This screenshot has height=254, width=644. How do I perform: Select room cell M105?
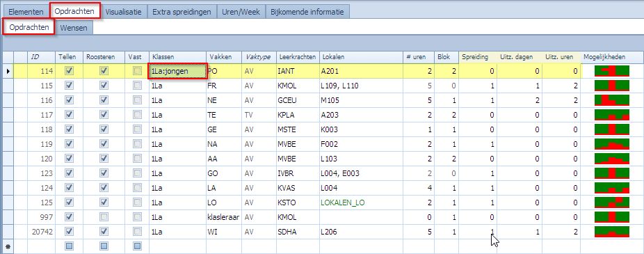click(x=361, y=100)
